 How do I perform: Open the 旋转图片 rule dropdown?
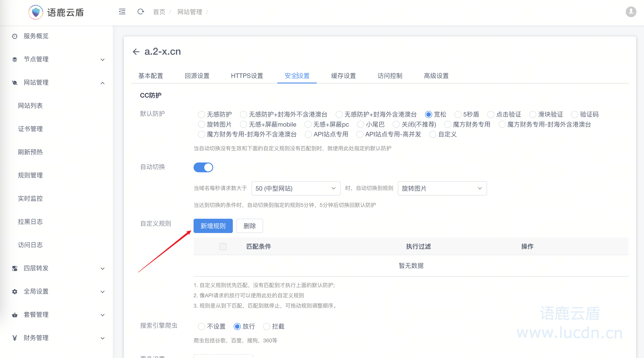point(442,188)
